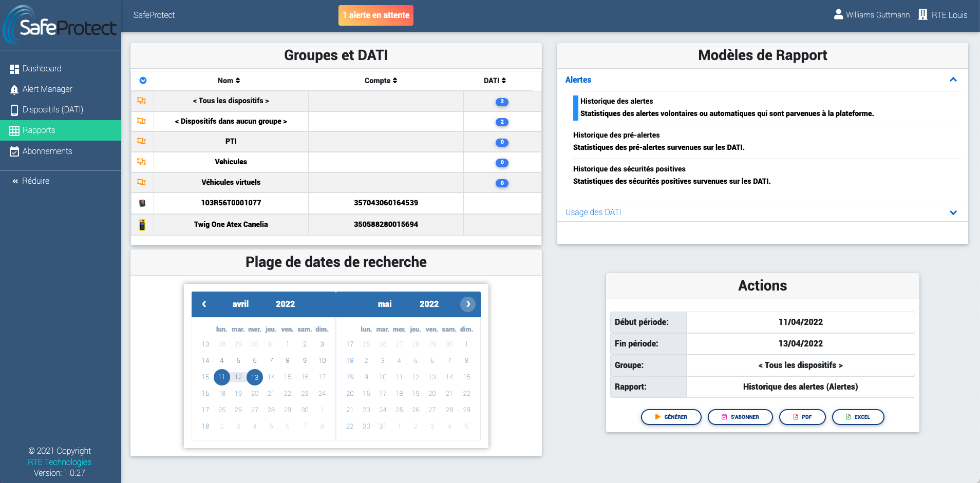Click the RTE Louis building icon
The image size is (980, 483).
coord(923,14)
